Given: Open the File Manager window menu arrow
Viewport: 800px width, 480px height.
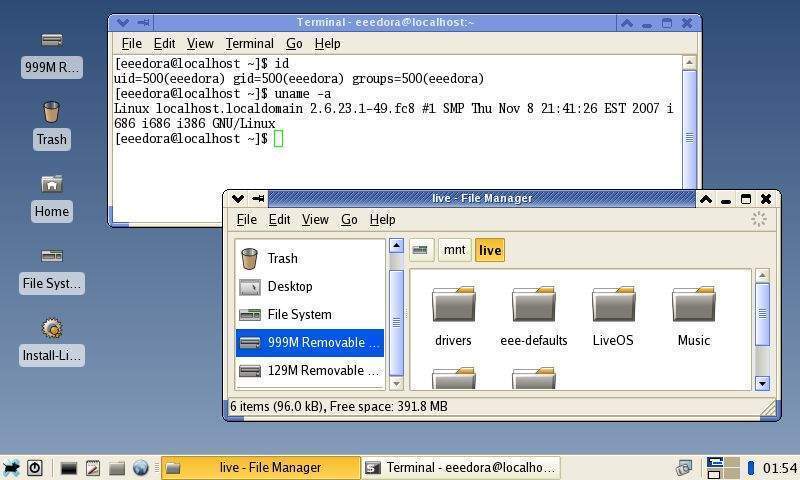Looking at the screenshot, I should point(237,199).
